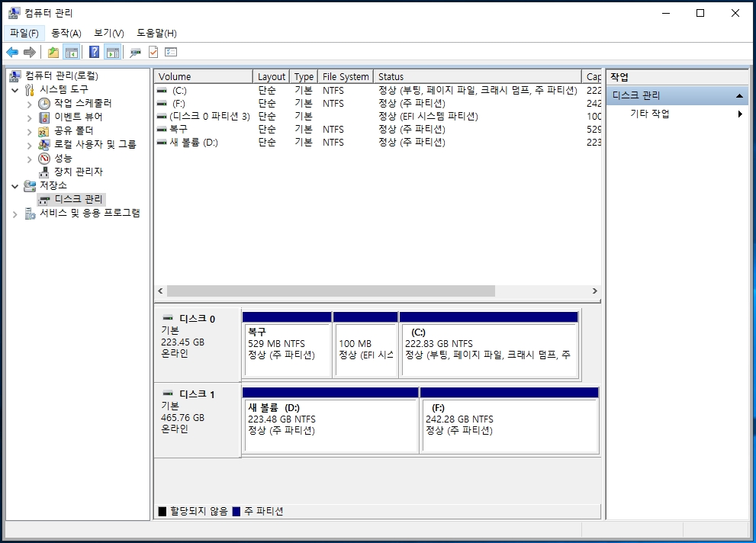756x543 pixels.
Task: Click the Services and Applications icon
Action: coord(30,213)
